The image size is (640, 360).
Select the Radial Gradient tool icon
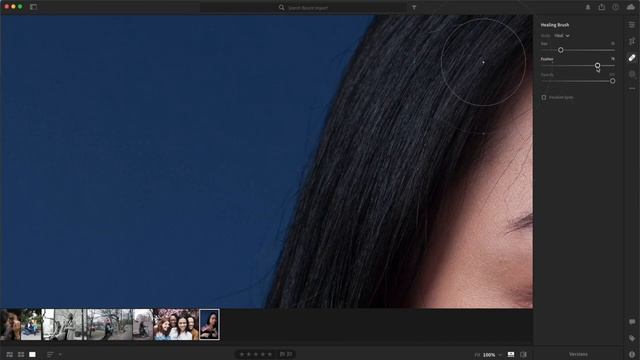(632, 74)
